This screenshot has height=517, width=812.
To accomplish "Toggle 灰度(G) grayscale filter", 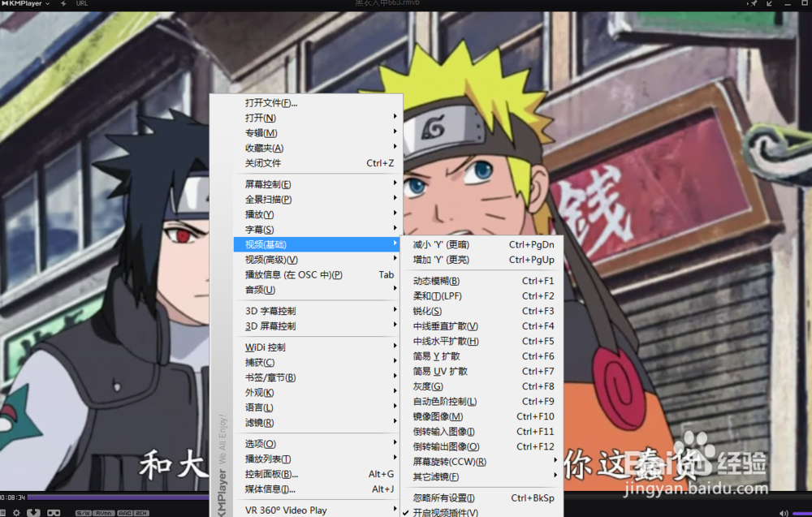I will point(482,386).
